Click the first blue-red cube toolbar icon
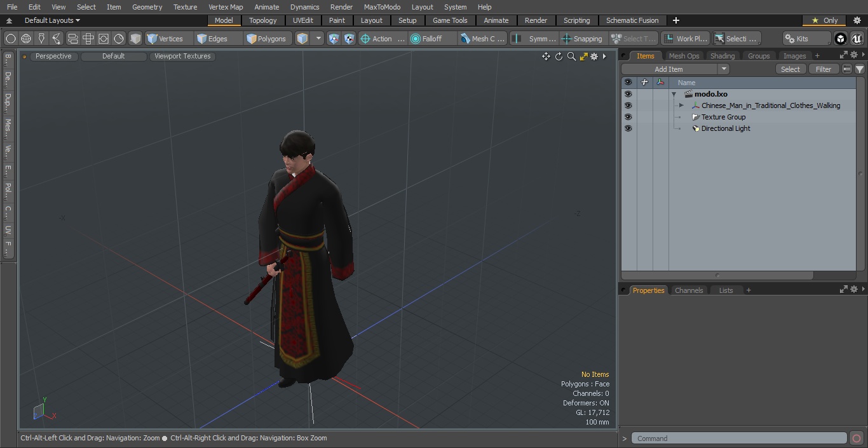This screenshot has height=448, width=868. (334, 39)
